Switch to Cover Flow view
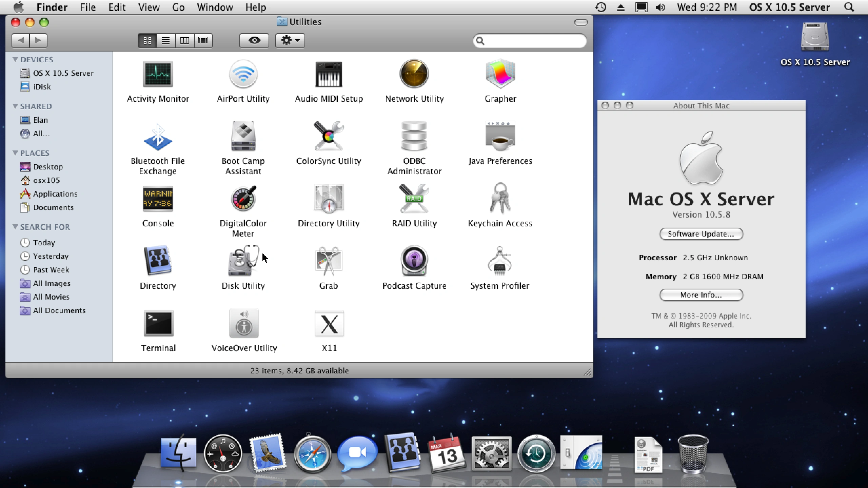The width and height of the screenshot is (868, 488). tap(203, 40)
